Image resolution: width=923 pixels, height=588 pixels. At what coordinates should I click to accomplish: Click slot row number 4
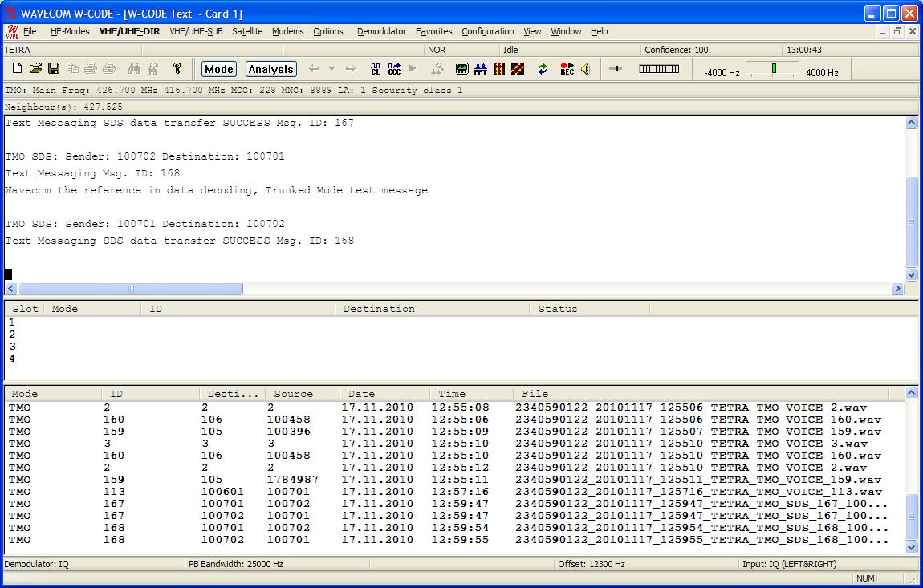12,359
